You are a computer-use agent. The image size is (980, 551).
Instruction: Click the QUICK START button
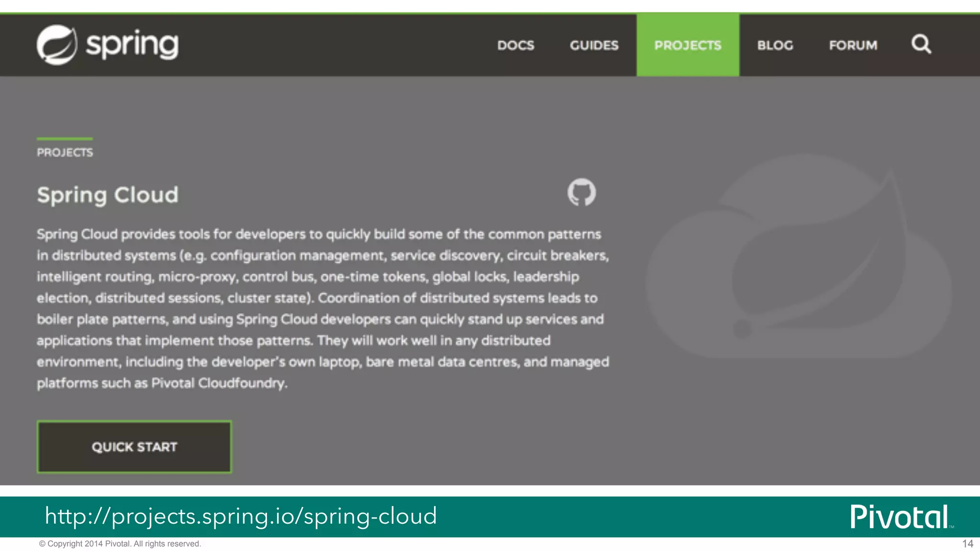[134, 447]
